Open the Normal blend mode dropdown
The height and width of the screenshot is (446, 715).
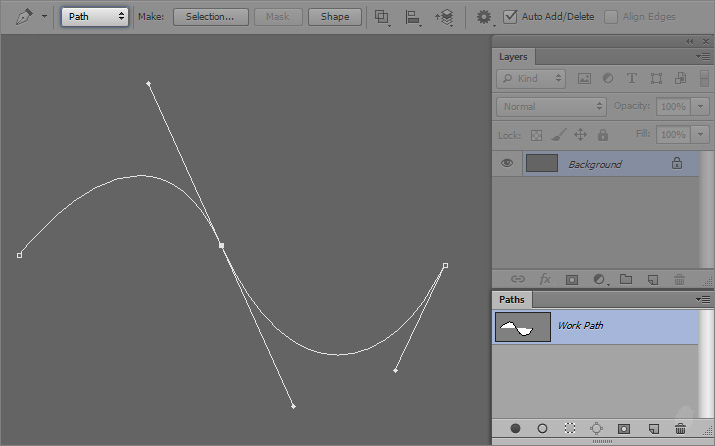click(551, 106)
